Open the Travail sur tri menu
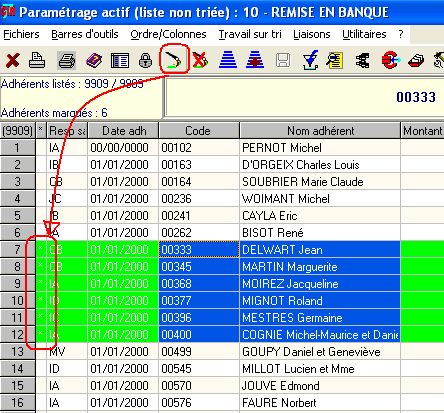444x413 pixels. pyautogui.click(x=250, y=34)
